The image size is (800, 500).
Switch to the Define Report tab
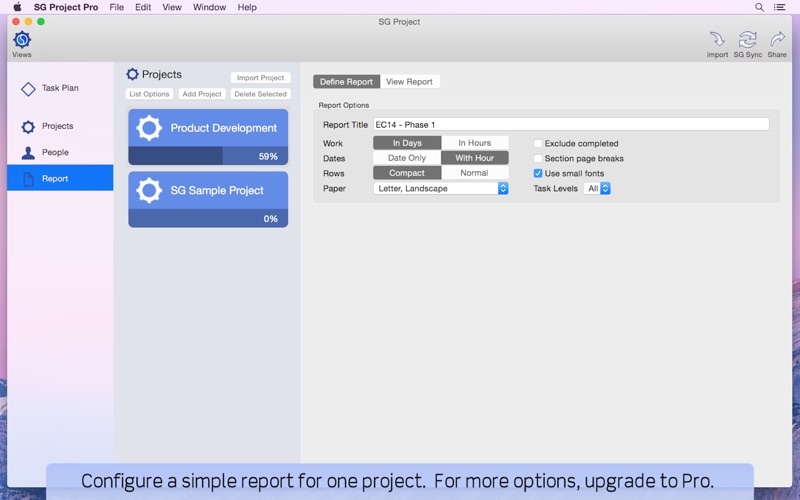point(346,82)
